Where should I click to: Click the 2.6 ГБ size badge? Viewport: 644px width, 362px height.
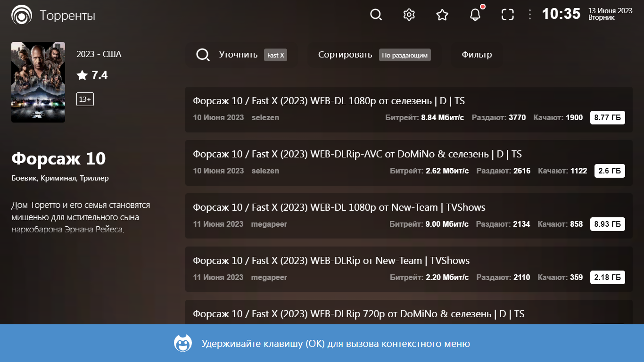(x=610, y=171)
